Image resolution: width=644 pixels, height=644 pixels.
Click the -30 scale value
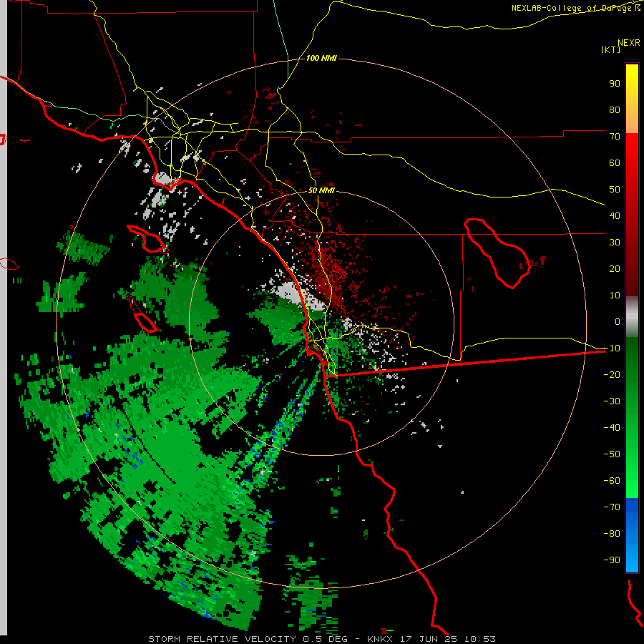(612, 401)
